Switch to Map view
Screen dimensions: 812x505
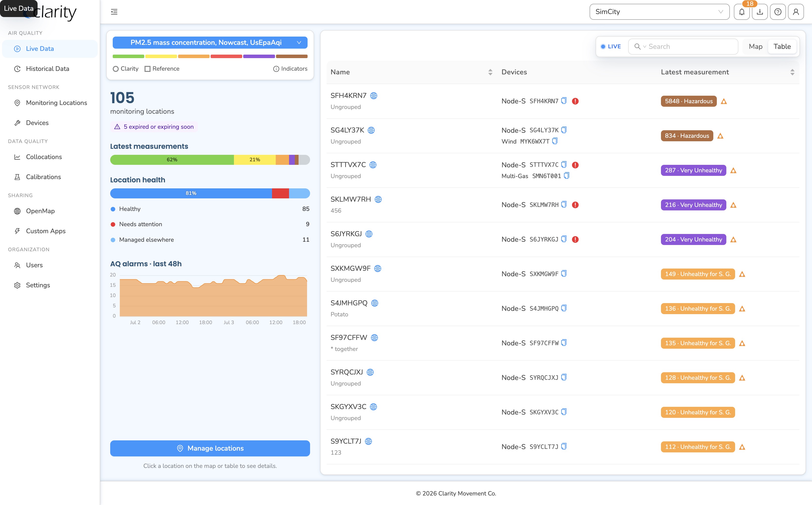point(755,47)
